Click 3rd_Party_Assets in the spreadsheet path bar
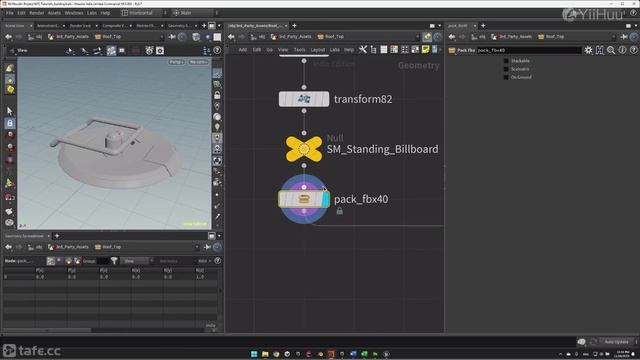 point(68,247)
